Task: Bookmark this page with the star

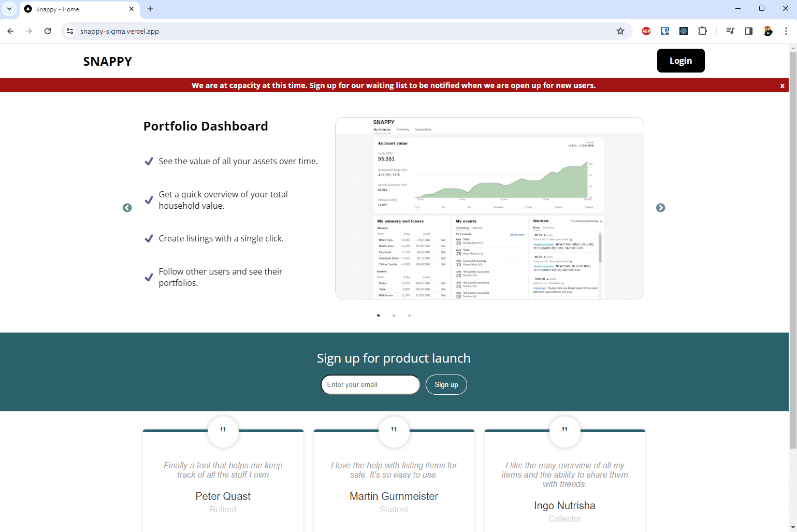Action: [x=620, y=31]
